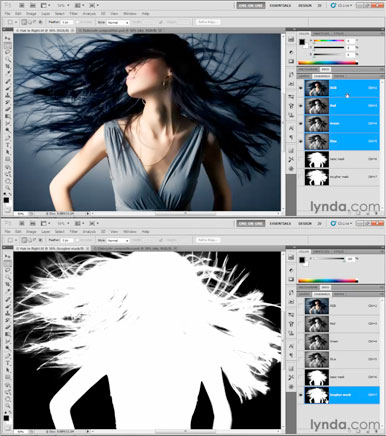Click foreground color swatch in color photo window Color panel

coord(302,42)
